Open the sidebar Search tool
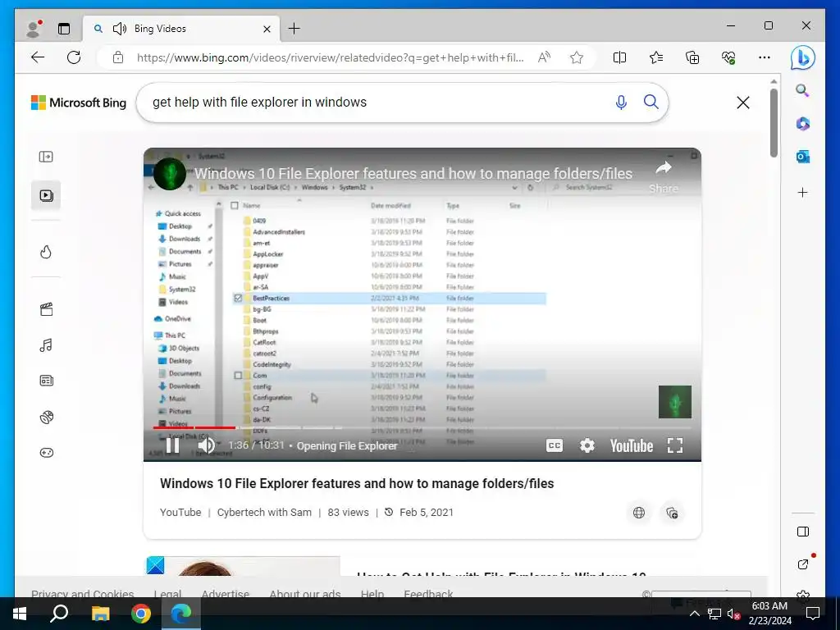The height and width of the screenshot is (630, 840). [802, 90]
